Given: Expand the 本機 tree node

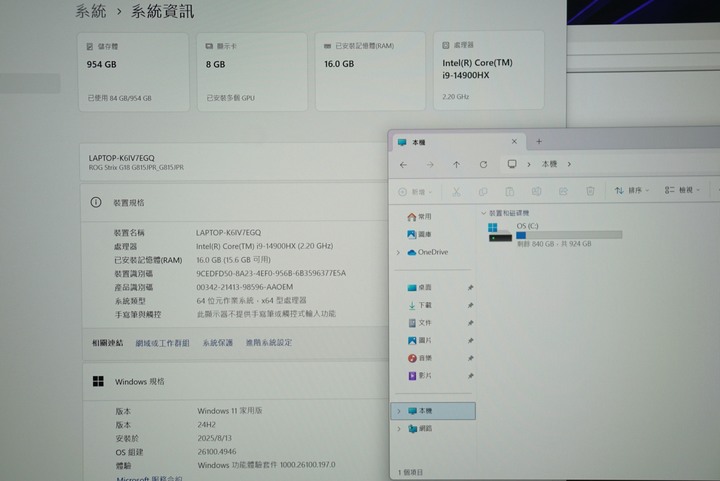Looking at the screenshot, I should pos(399,411).
